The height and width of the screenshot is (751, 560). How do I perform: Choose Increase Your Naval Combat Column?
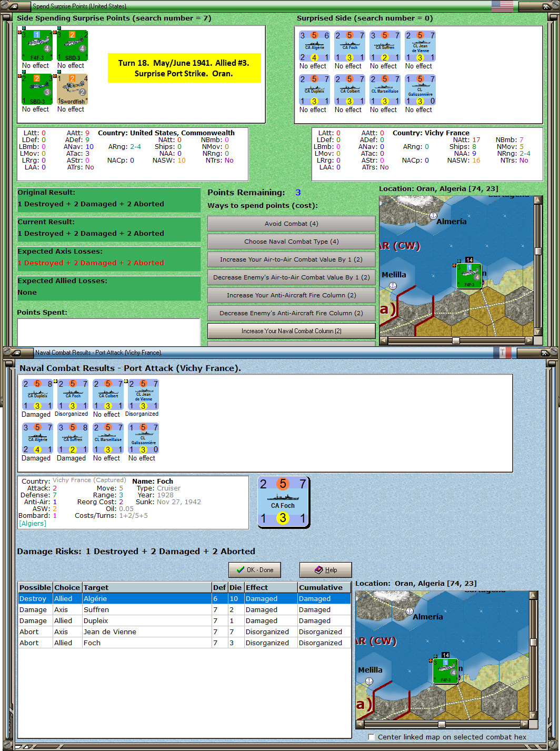tap(292, 331)
